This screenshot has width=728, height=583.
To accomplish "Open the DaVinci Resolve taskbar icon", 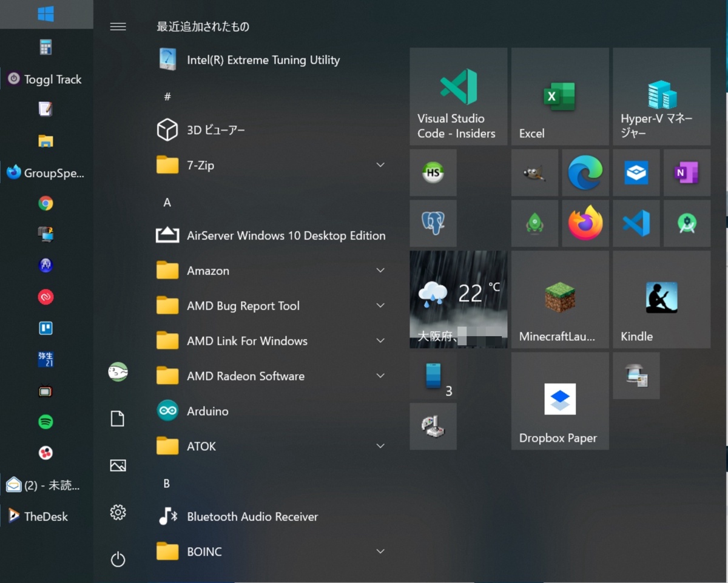I will pos(45,453).
